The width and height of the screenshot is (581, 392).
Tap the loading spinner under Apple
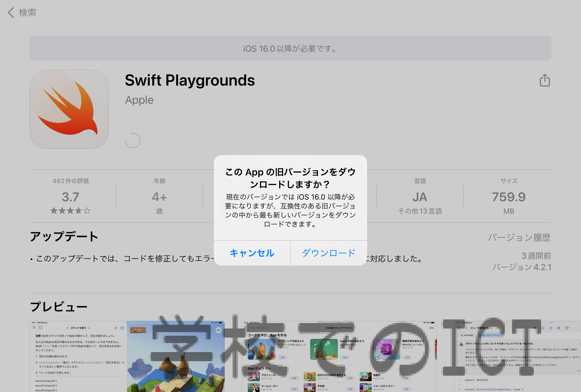tap(133, 141)
